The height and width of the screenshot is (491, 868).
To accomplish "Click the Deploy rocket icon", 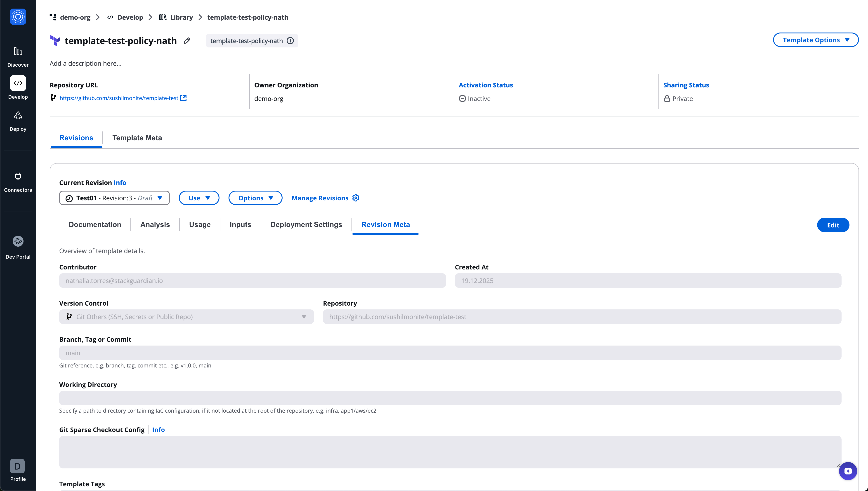I will coord(18,116).
